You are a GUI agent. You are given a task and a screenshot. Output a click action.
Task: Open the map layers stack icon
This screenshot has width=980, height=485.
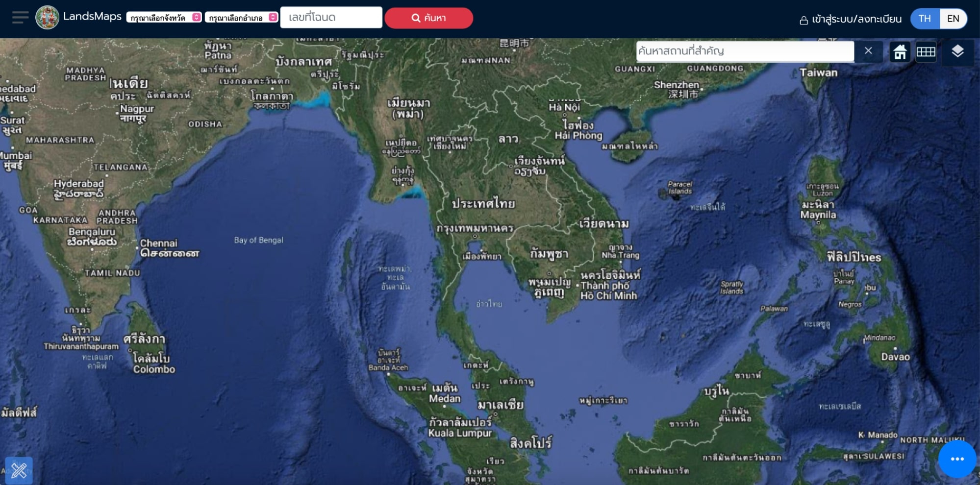pos(957,51)
